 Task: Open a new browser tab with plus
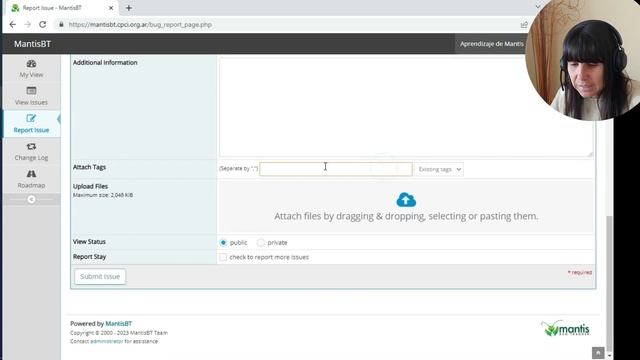(129, 8)
